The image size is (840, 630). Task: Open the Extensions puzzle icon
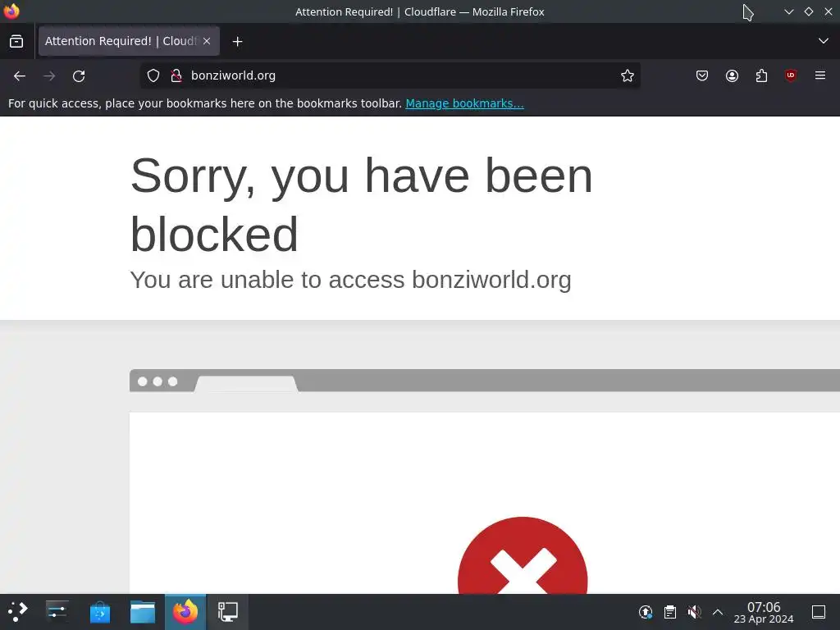pos(761,75)
